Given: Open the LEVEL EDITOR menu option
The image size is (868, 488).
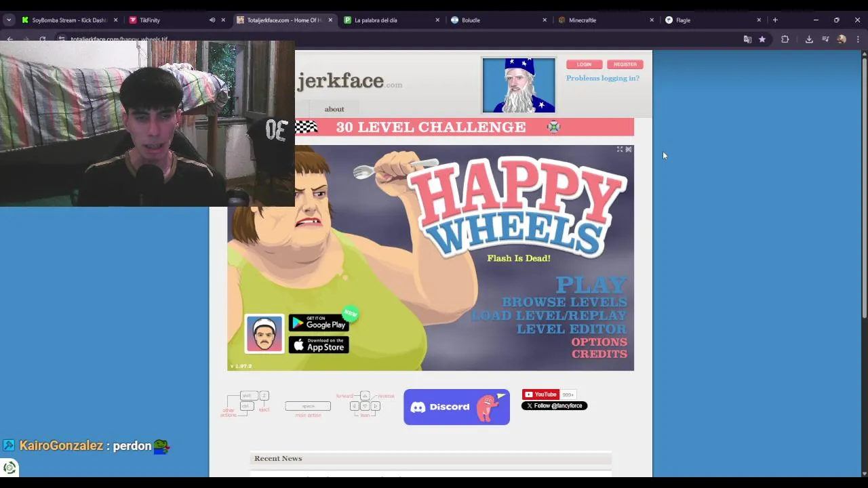Looking at the screenshot, I should pos(572,329).
